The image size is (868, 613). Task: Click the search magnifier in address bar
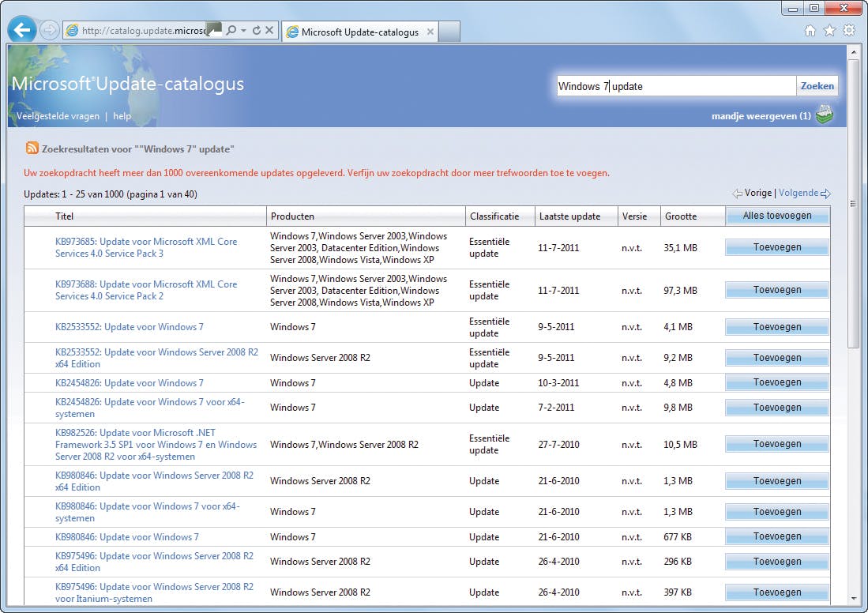click(231, 31)
